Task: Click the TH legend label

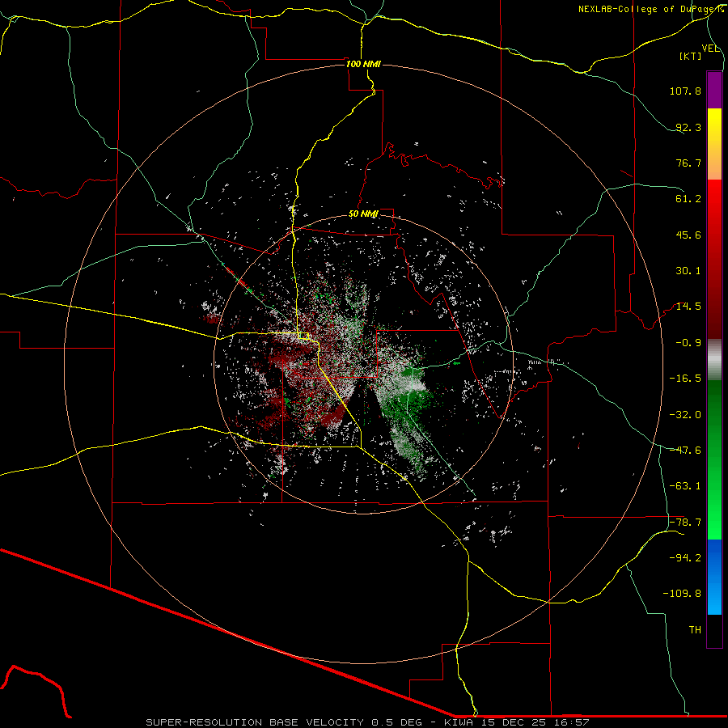Action: click(x=695, y=630)
